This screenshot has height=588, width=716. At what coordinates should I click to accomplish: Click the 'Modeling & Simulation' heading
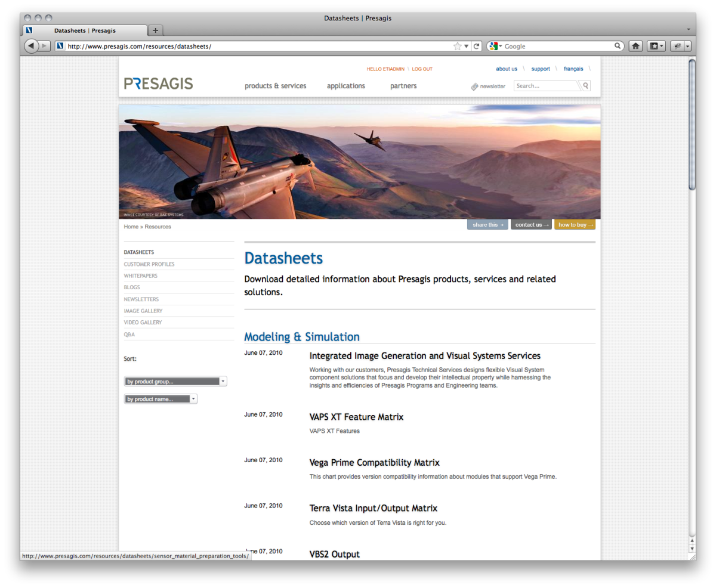coord(302,337)
